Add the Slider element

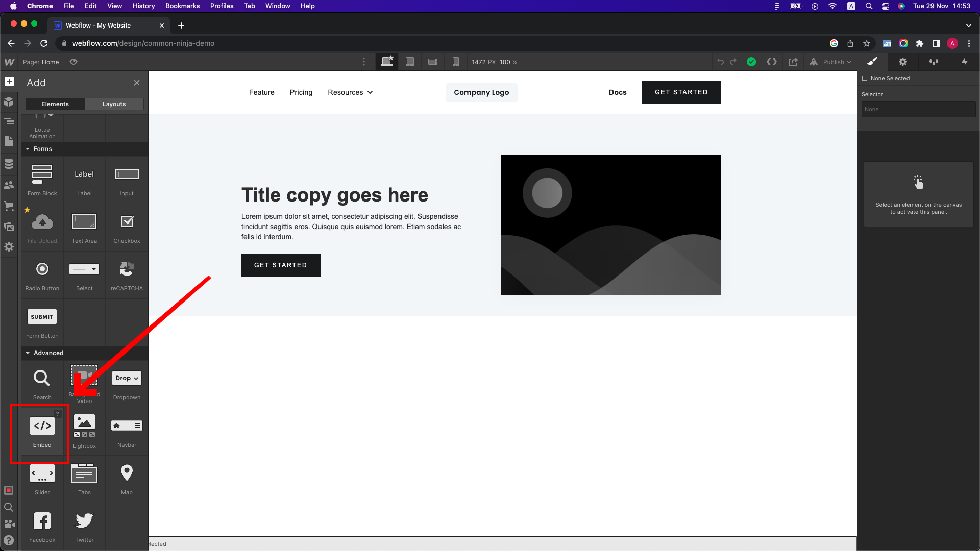click(42, 479)
